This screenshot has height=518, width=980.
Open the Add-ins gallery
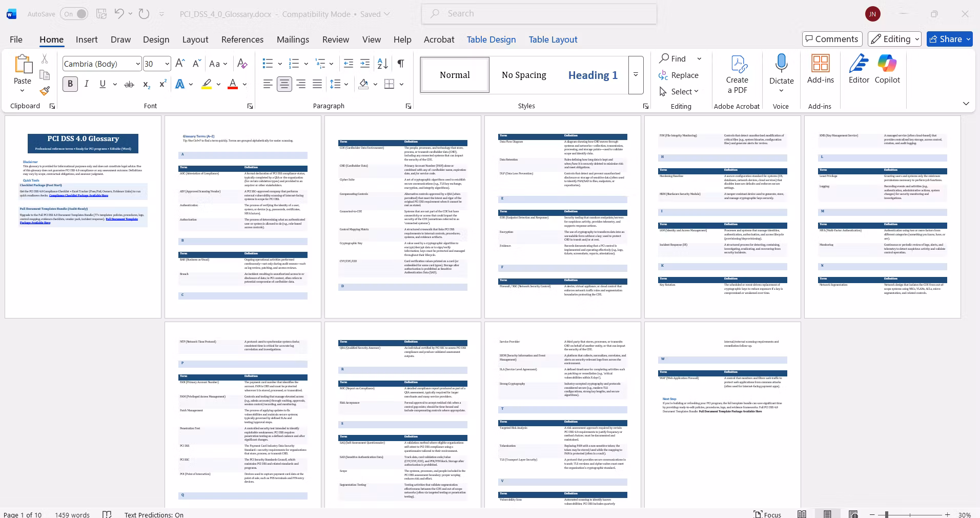coord(821,69)
